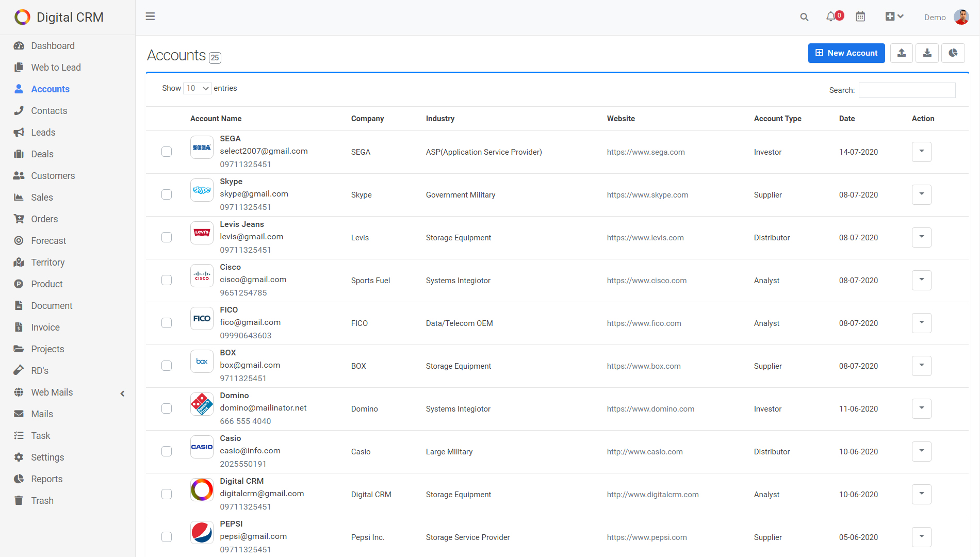The image size is (980, 557).
Task: Click the RD's sidebar icon
Action: tap(19, 371)
